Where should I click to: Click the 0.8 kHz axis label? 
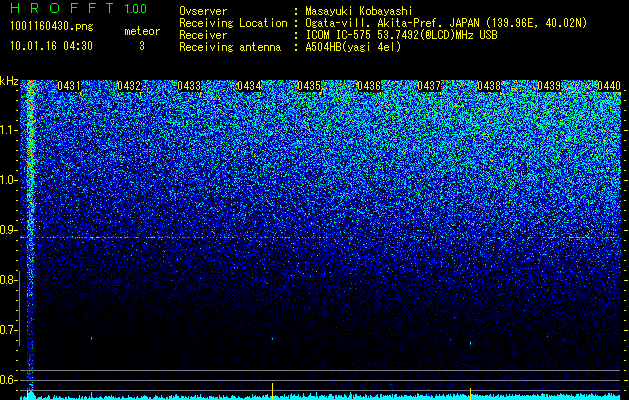(x=8, y=280)
